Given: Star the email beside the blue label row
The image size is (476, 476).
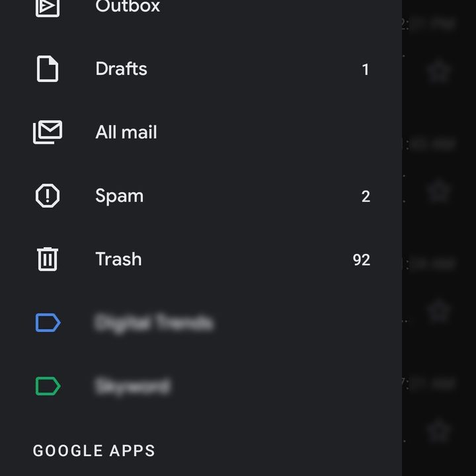Looking at the screenshot, I should (x=438, y=311).
